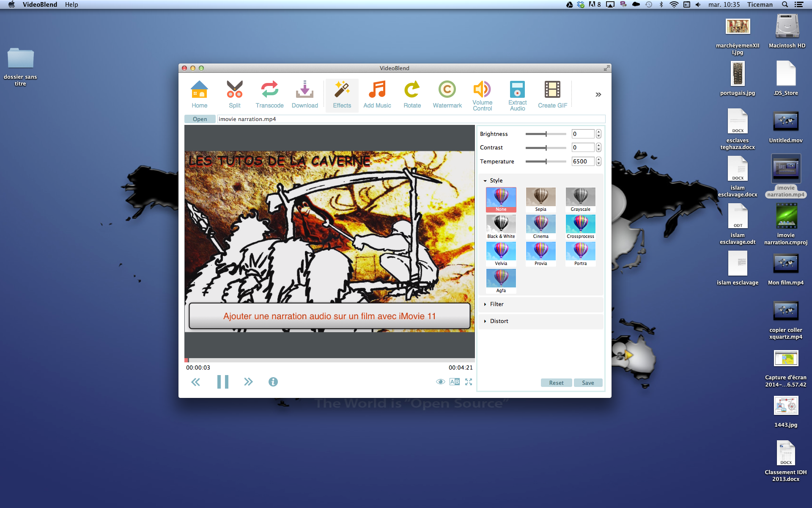The image size is (812, 508).
Task: Open the Notification Center list icon
Action: [799, 5]
